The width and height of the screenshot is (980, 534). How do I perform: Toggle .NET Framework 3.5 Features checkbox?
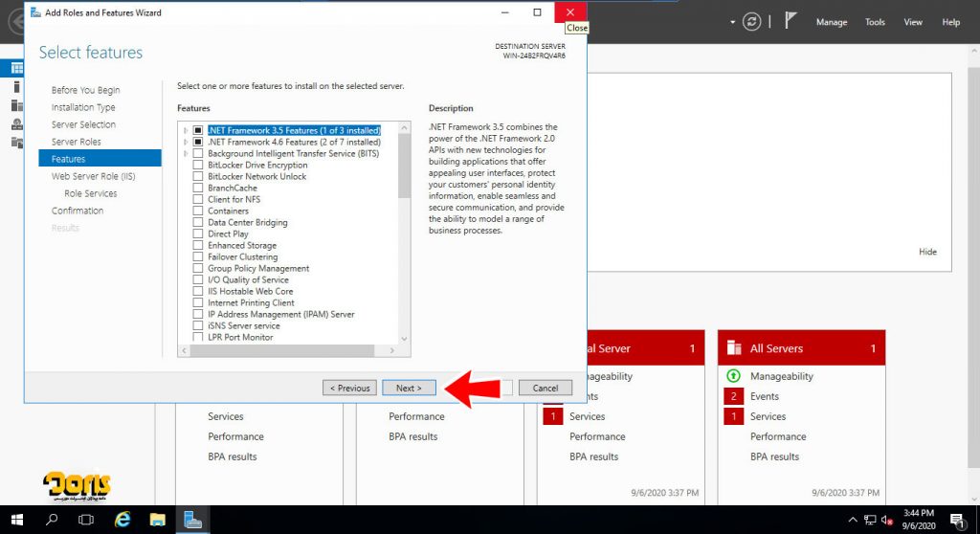(x=197, y=130)
